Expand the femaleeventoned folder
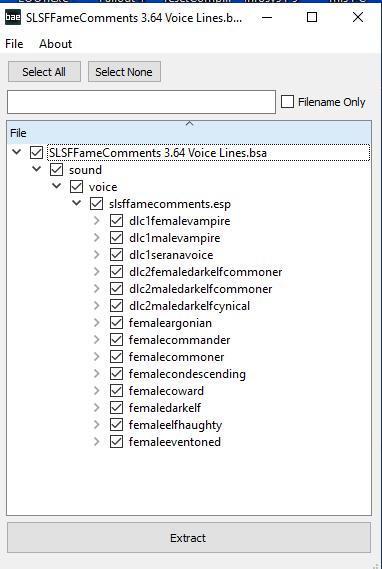Image resolution: width=382 pixels, height=569 pixels. pyautogui.click(x=96, y=442)
